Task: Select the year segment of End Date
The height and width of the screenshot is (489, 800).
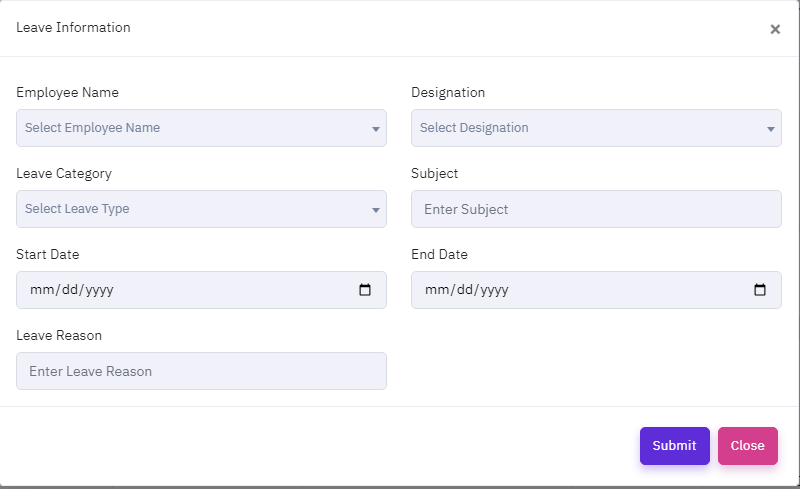Action: pyautogui.click(x=493, y=290)
